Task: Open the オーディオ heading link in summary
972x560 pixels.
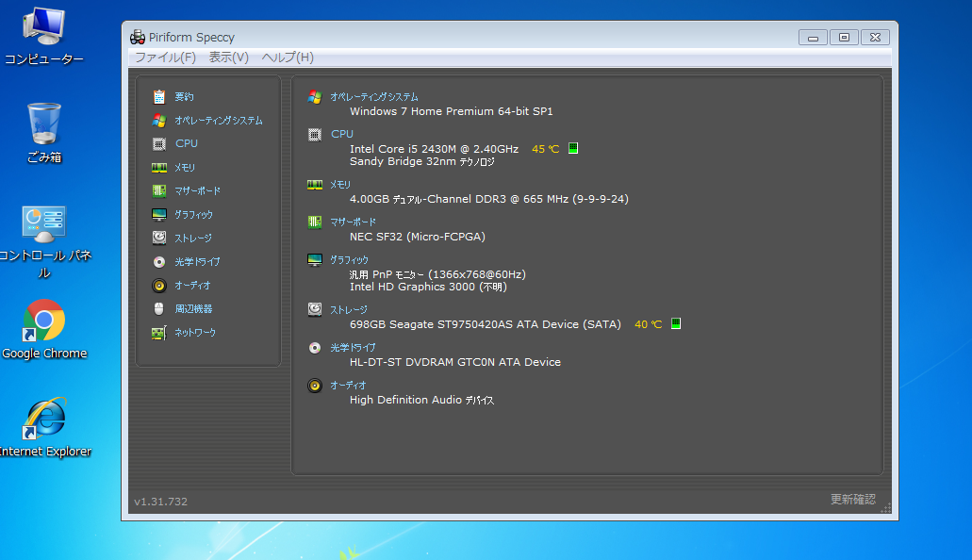Action: click(x=348, y=386)
